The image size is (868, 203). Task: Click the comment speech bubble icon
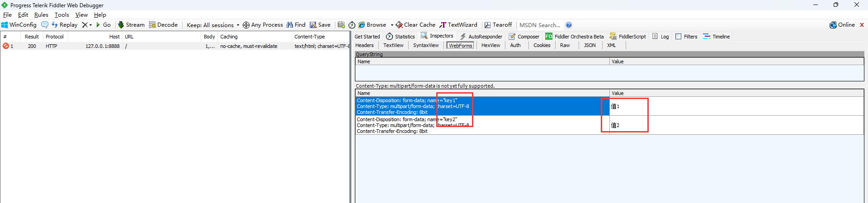pos(45,25)
